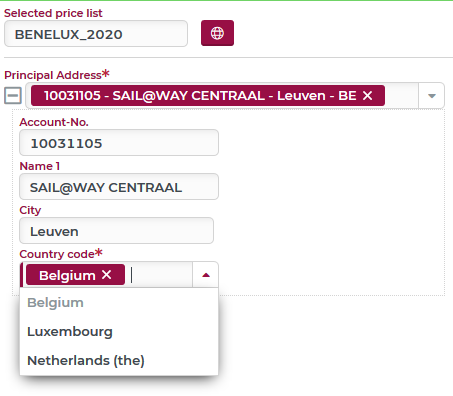Image resolution: width=453 pixels, height=396 pixels.
Task: Open the Principal Address dropdown arrow
Action: (x=432, y=96)
